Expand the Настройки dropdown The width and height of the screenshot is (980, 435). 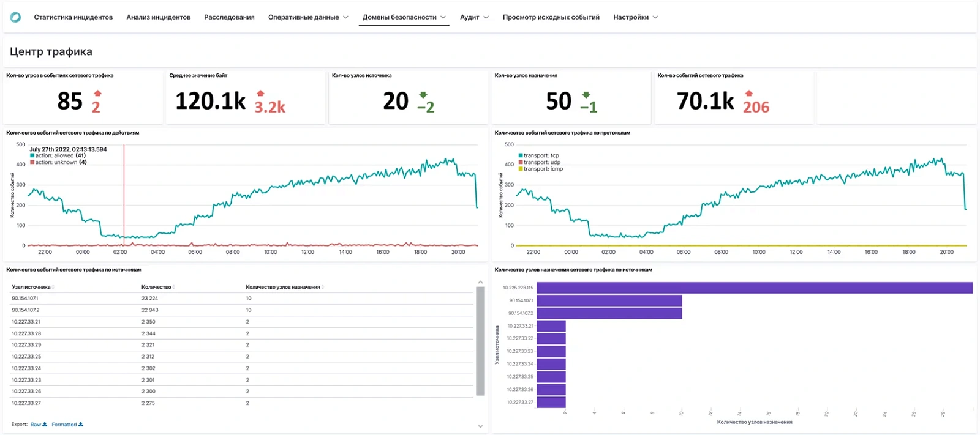[636, 17]
